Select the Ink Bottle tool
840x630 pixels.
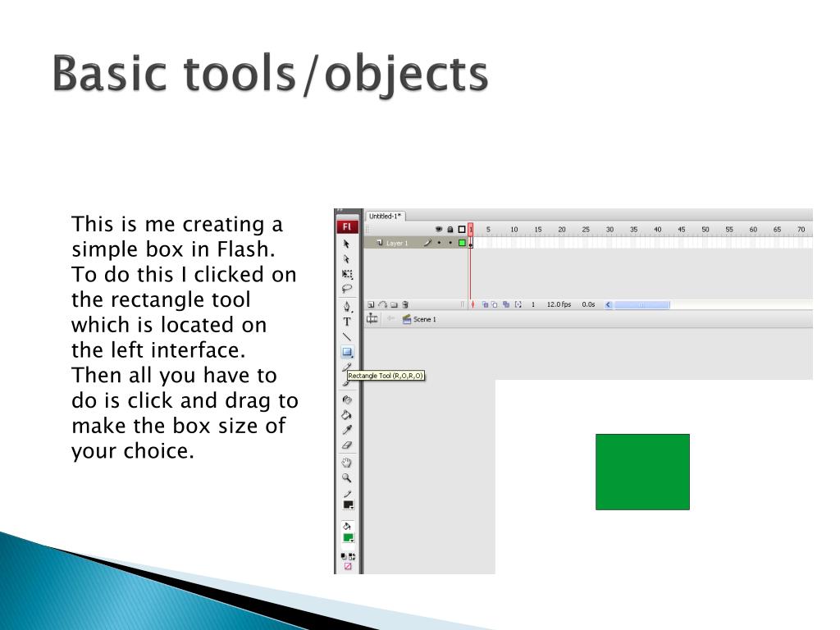347,399
